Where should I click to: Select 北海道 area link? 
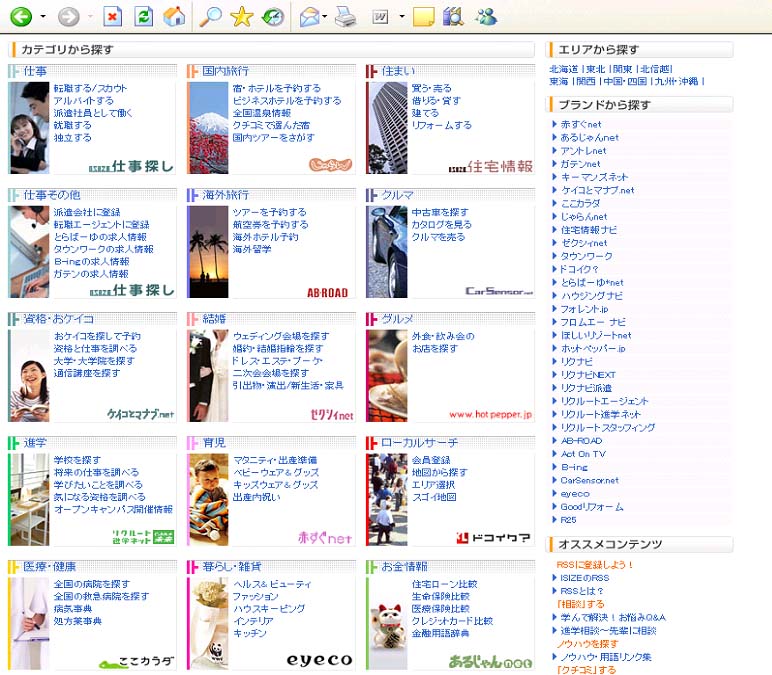point(564,69)
